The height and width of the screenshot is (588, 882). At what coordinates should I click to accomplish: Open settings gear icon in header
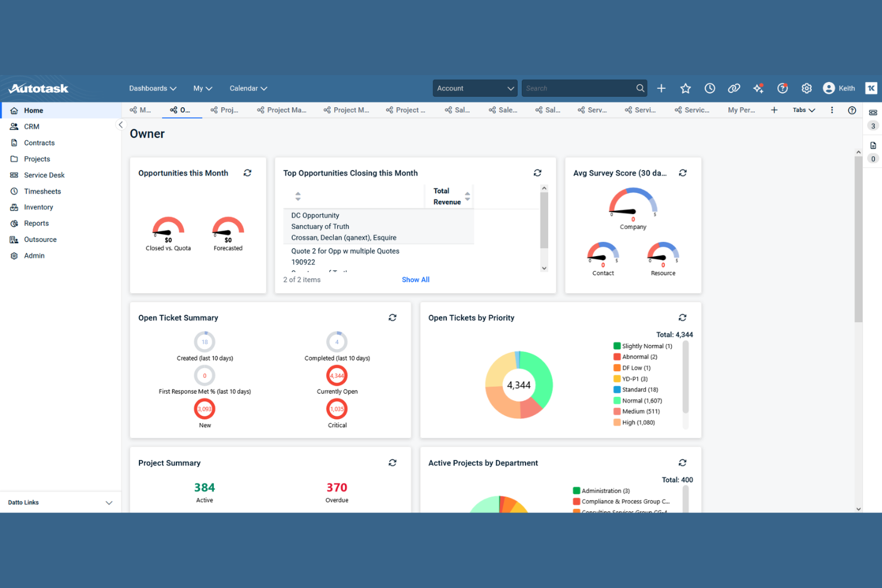pyautogui.click(x=807, y=88)
